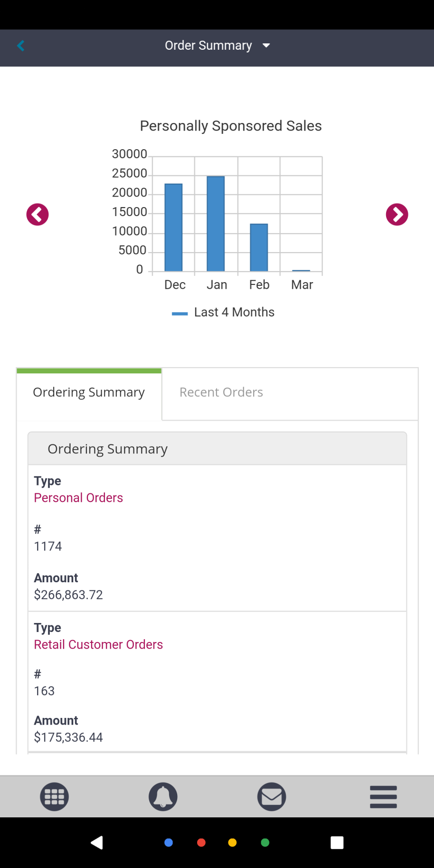
Task: Open the Personal Orders link
Action: pyautogui.click(x=78, y=498)
